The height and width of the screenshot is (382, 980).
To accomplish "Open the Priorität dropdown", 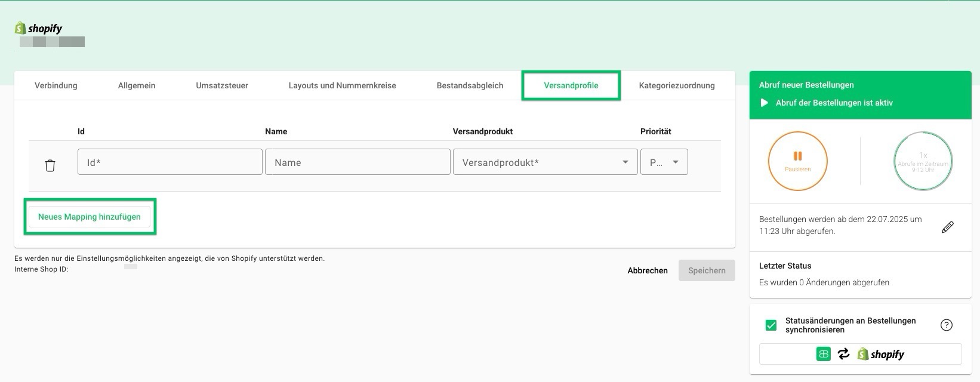I will [664, 162].
